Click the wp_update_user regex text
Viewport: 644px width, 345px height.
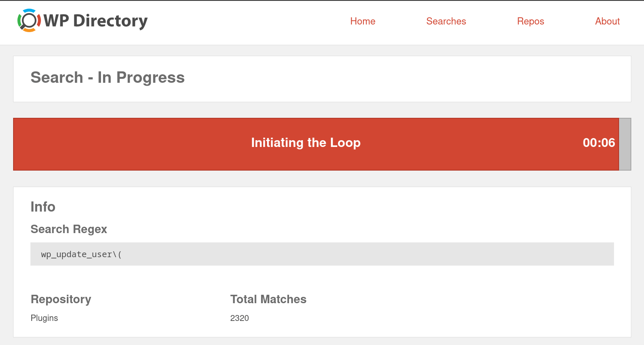(x=81, y=254)
